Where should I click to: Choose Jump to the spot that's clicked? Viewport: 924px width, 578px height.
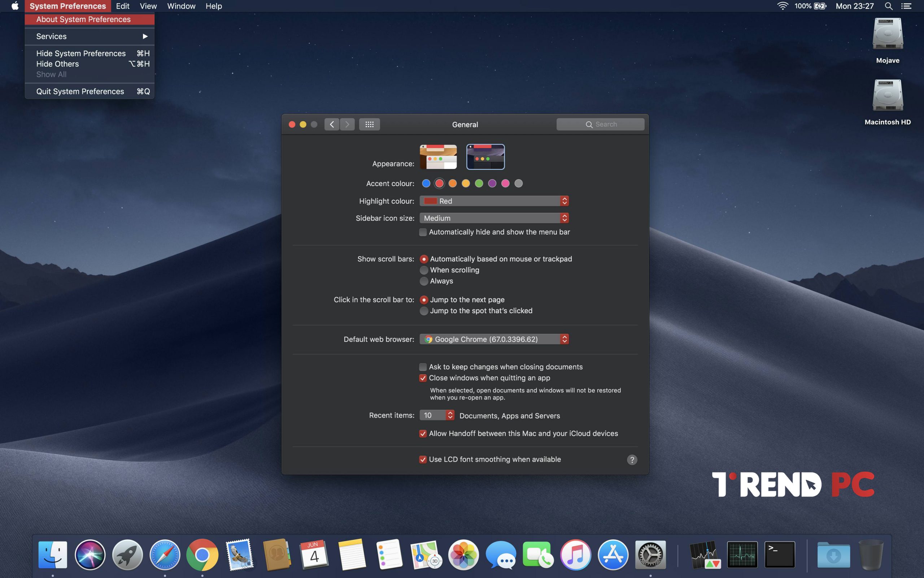[x=424, y=311]
